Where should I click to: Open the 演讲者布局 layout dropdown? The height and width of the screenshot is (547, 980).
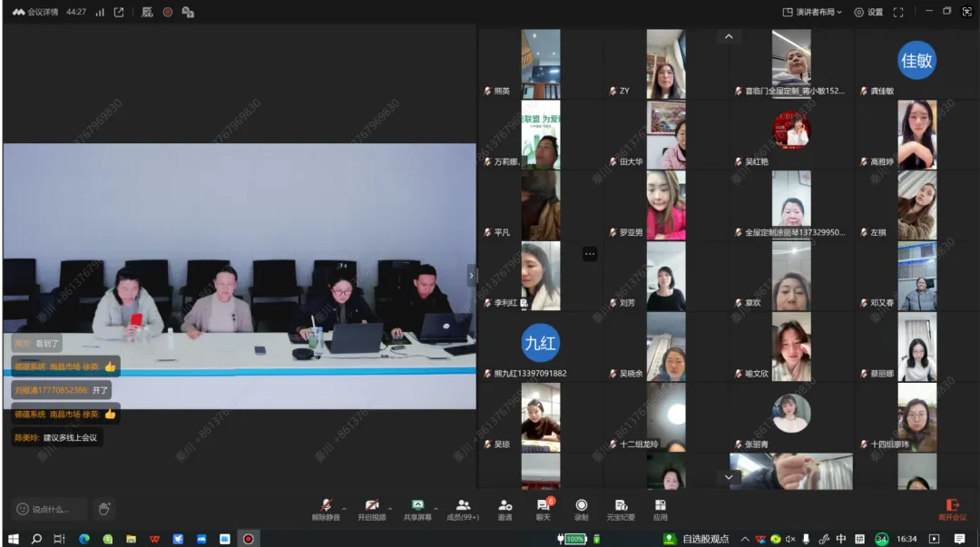pyautogui.click(x=813, y=12)
